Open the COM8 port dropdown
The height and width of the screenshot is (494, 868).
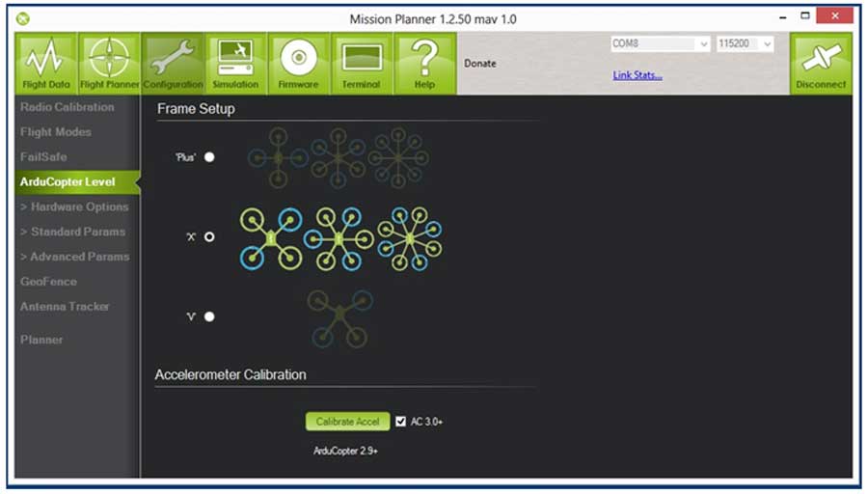(x=660, y=43)
